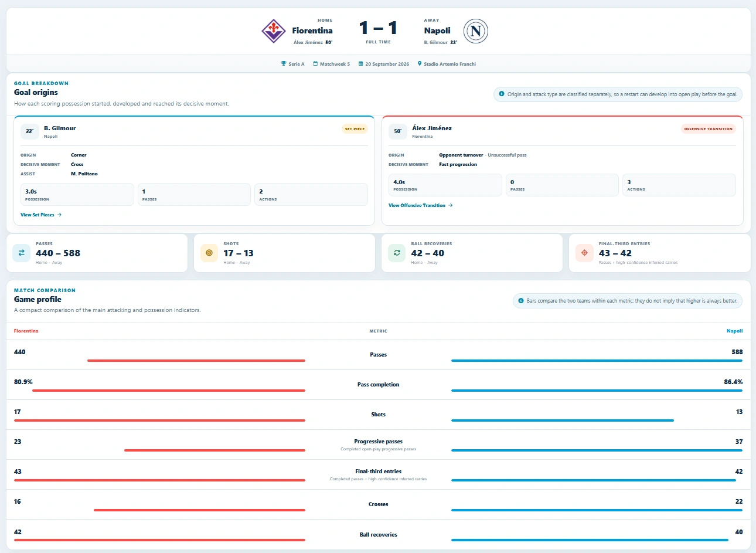Image resolution: width=756 pixels, height=553 pixels.
Task: Click Napoli's 86.4% pass completion value
Action: pos(733,382)
